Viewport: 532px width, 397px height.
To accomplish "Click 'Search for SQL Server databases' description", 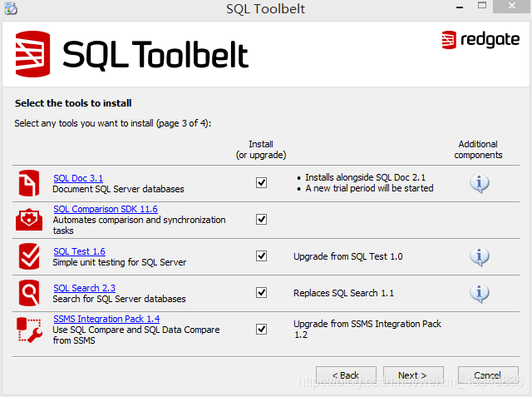I will (x=119, y=299).
